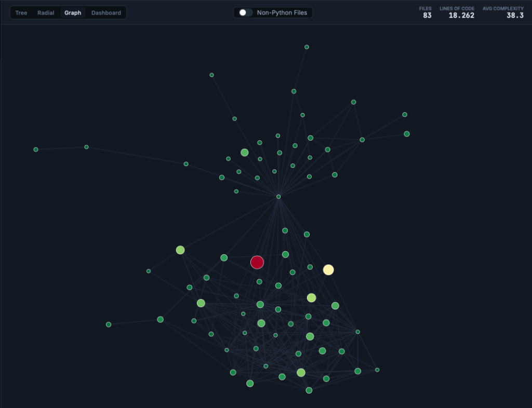
Task: Select the yellow-green node below the yellow node
Action: click(x=312, y=297)
